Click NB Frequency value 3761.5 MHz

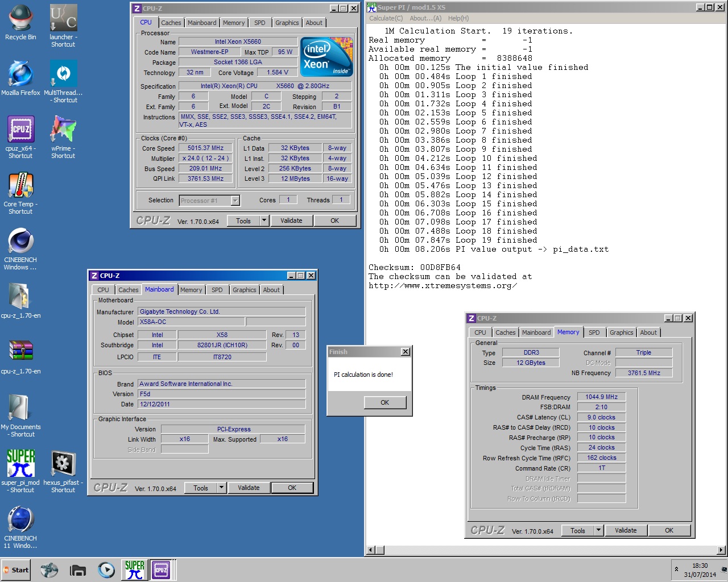(644, 373)
